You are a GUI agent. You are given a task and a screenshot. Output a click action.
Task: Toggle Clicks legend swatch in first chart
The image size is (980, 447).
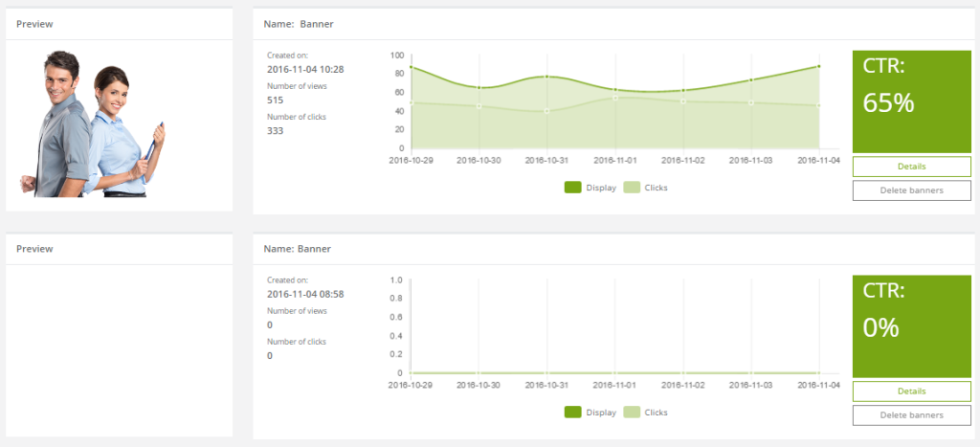click(632, 188)
